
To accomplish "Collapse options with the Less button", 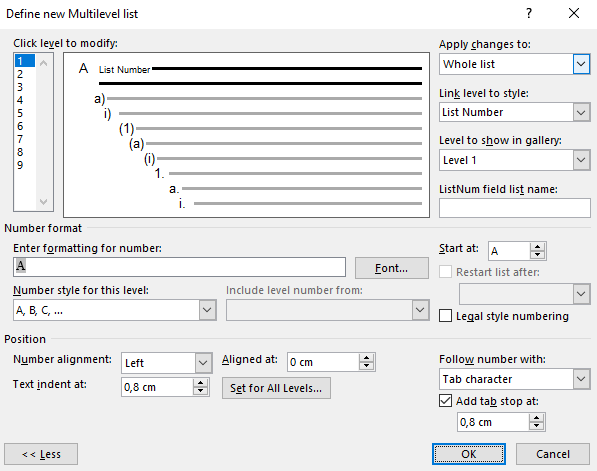I will 41,454.
